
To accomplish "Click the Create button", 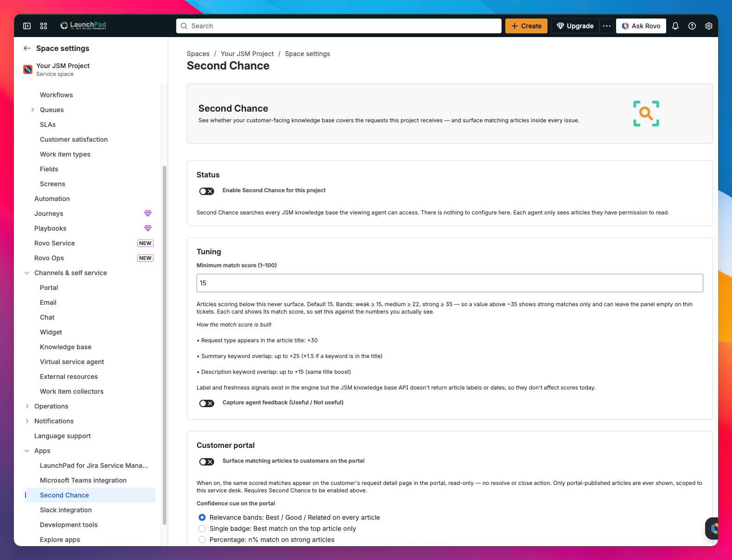I will 526,26.
